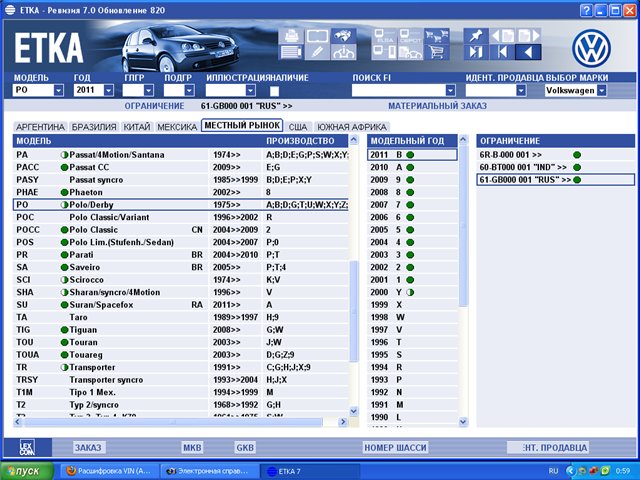Image resolution: width=640 pixels, height=480 pixels.
Task: Click the handshake icon in the toolbar
Action: click(342, 51)
